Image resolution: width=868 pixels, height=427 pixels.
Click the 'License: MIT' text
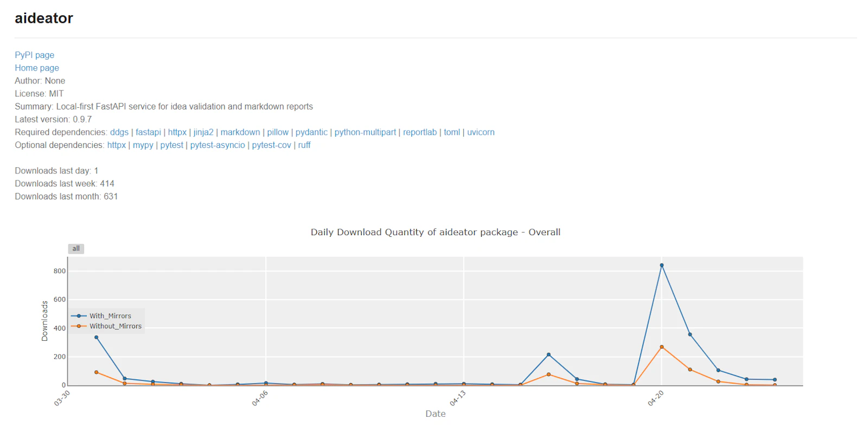[x=39, y=94]
